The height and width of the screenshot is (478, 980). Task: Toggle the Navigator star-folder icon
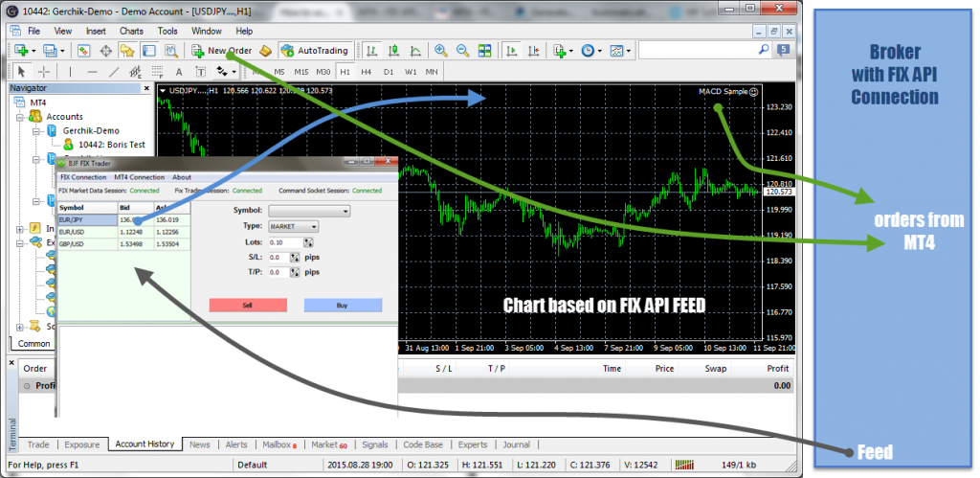[x=127, y=51]
